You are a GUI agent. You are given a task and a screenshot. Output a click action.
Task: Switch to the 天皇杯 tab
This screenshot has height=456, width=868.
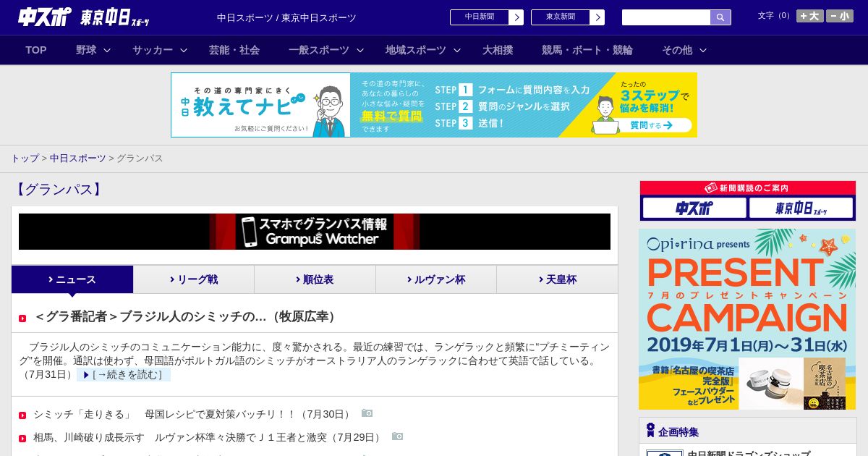tap(557, 279)
